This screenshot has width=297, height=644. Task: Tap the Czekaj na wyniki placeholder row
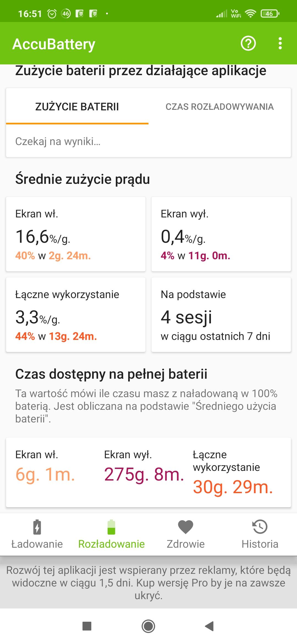(148, 141)
